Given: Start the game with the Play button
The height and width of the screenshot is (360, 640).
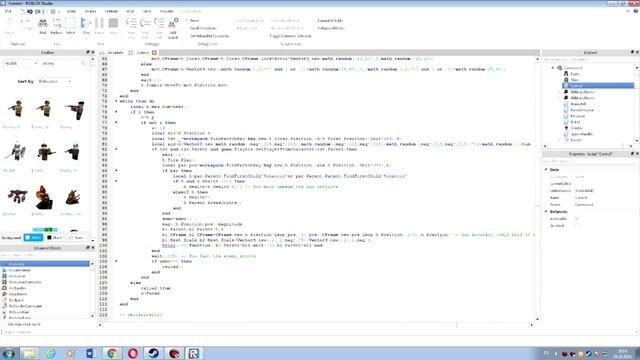Looking at the screenshot, I should coord(86,27).
